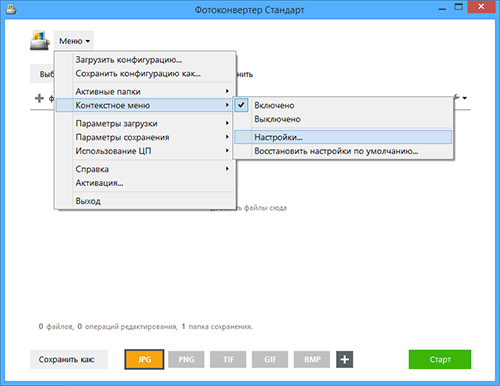
Task: Minimize the Фотоконвертер window
Action: tap(442, 8)
